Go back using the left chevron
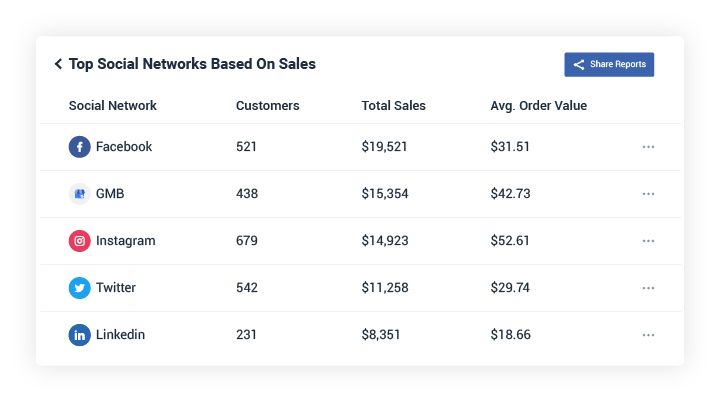 tap(58, 64)
